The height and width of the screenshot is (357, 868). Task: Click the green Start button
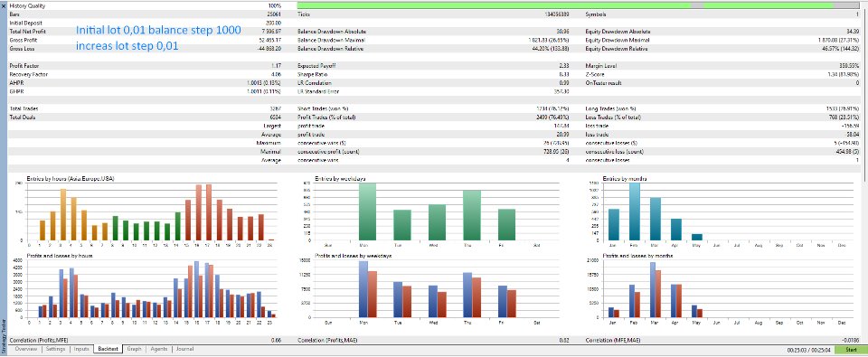tap(852, 351)
